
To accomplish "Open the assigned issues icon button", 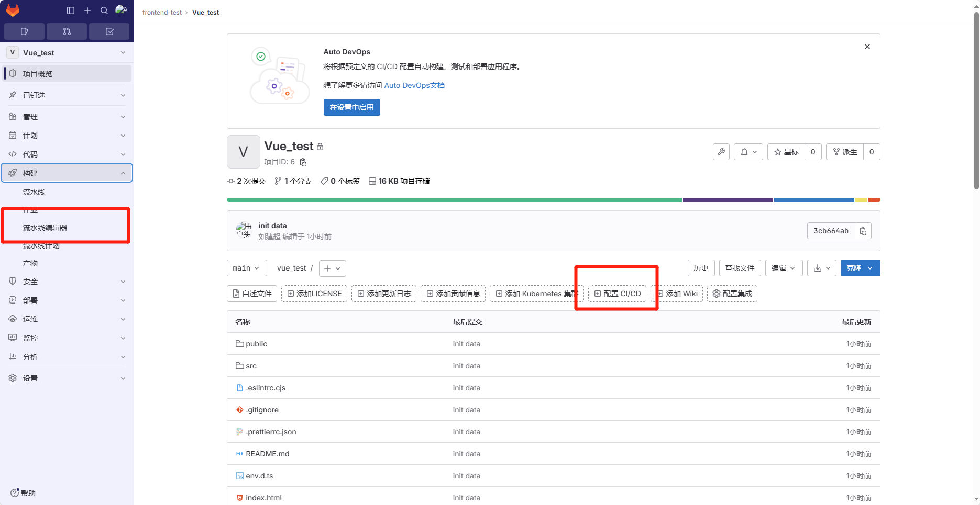I will [x=24, y=31].
